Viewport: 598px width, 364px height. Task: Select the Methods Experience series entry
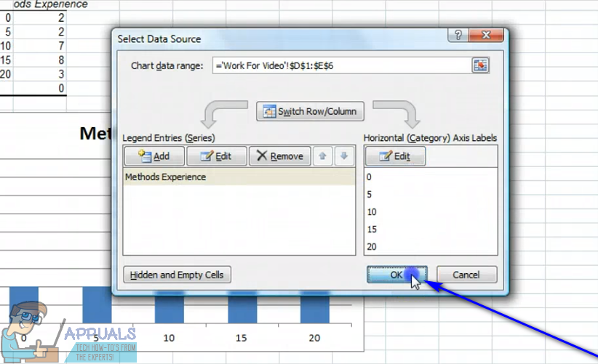click(166, 177)
